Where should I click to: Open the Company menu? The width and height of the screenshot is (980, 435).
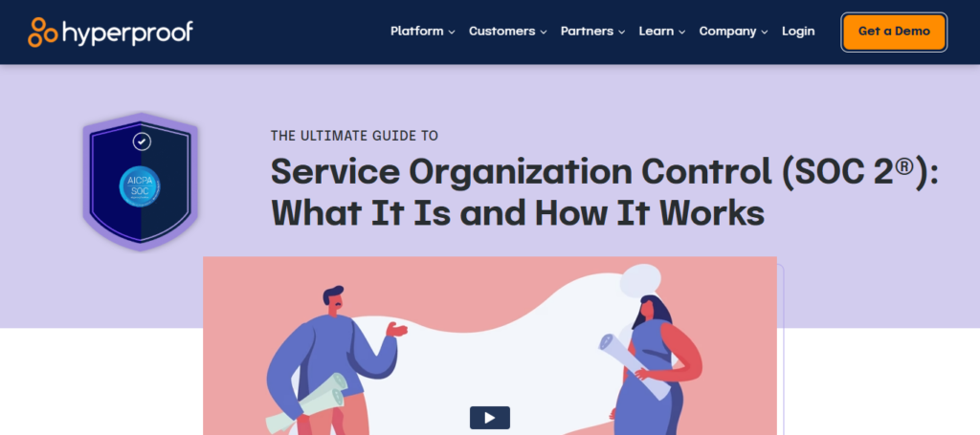(x=727, y=32)
